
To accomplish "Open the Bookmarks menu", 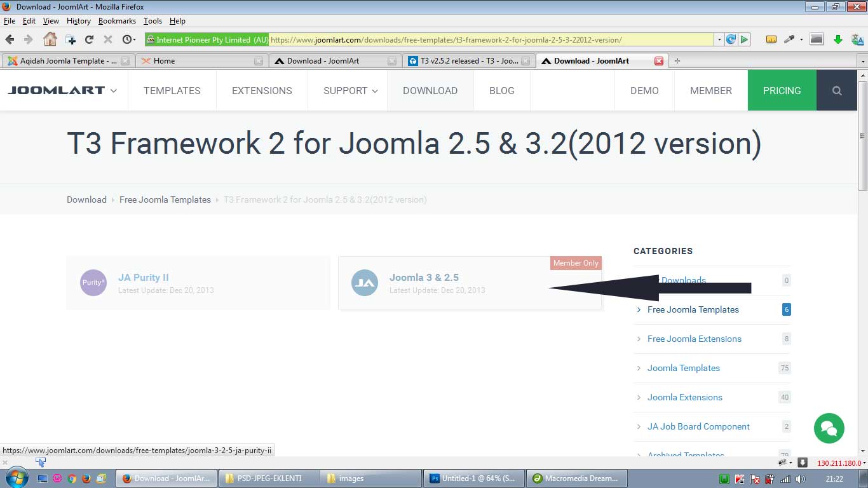I will (x=117, y=21).
